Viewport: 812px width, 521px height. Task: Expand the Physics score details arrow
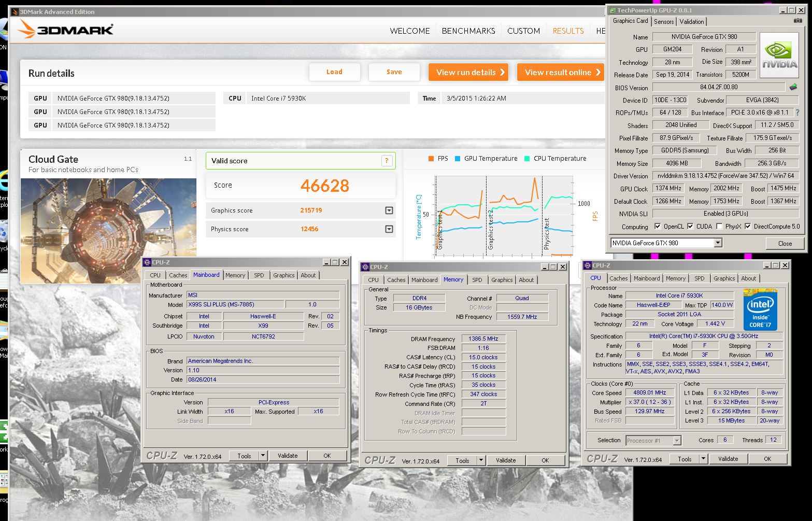click(389, 229)
